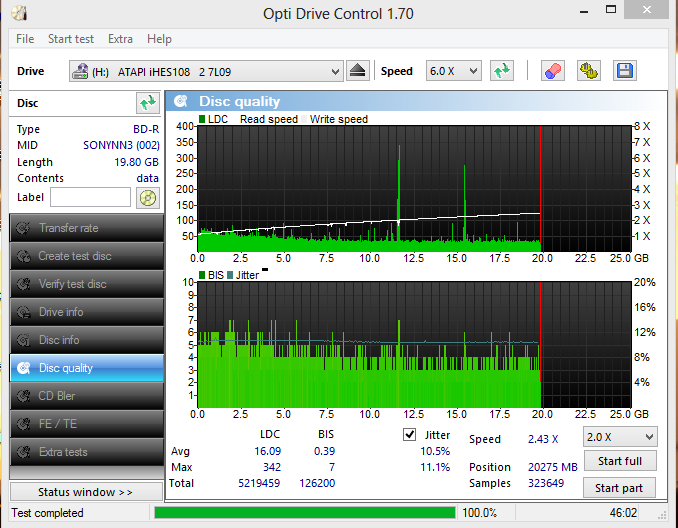Click the disc Label input field
The height and width of the screenshot is (528, 678).
click(x=90, y=197)
